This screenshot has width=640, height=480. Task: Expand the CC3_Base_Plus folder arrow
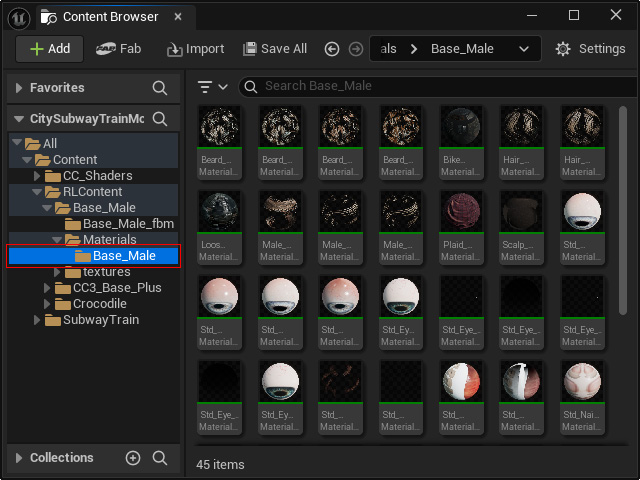pos(47,288)
